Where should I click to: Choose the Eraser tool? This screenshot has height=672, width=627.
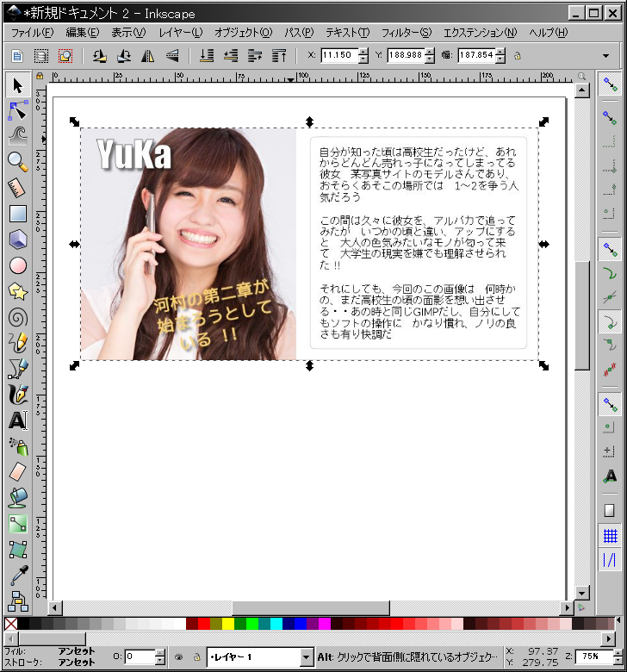point(18,472)
